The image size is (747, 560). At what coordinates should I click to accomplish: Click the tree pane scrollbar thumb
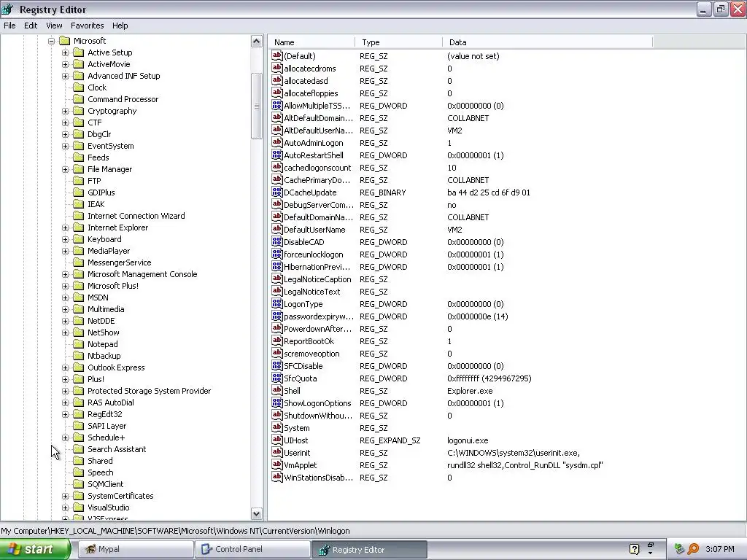click(x=256, y=106)
